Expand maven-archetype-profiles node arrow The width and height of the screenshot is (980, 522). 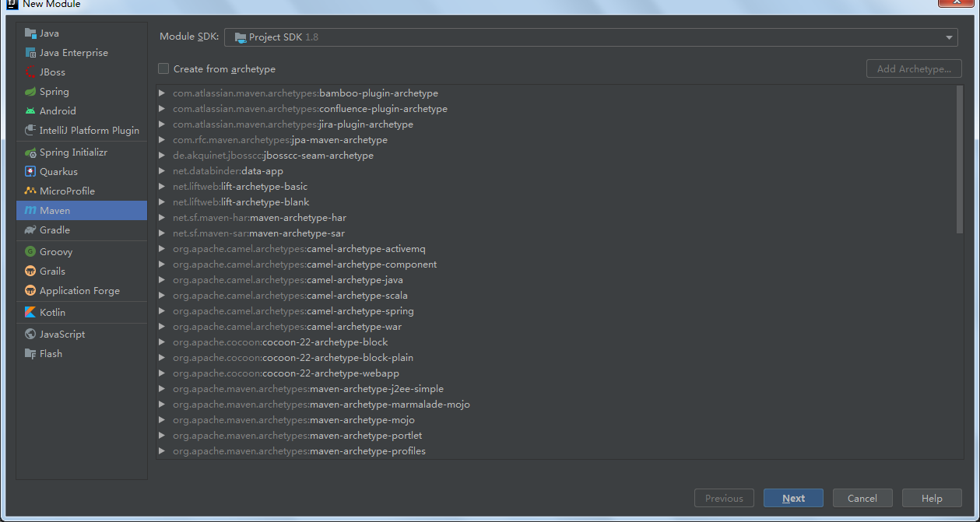pyautogui.click(x=162, y=451)
